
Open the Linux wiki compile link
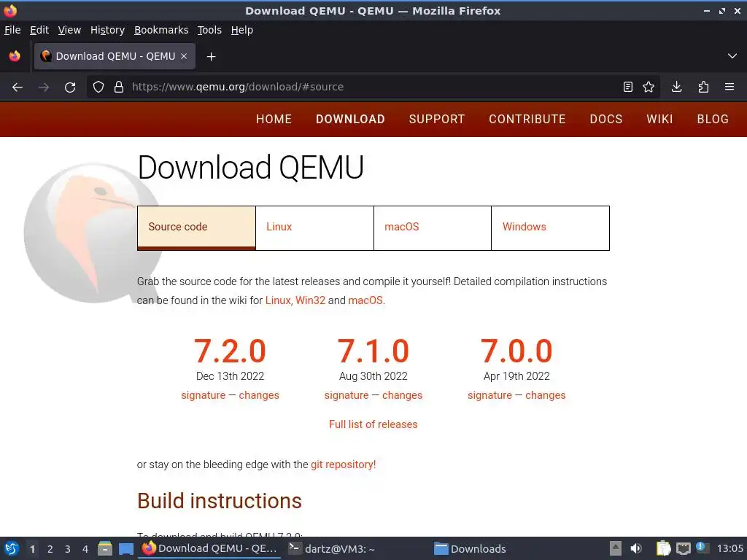[x=278, y=300]
